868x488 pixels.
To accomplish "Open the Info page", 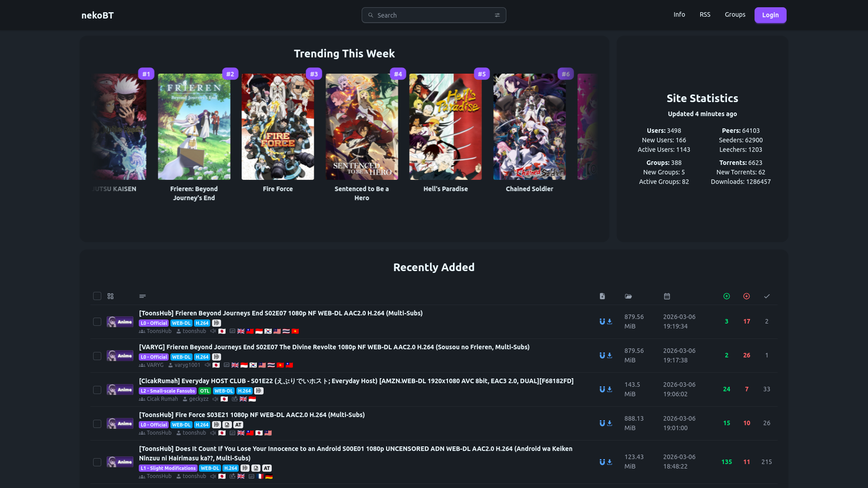I will click(679, 14).
